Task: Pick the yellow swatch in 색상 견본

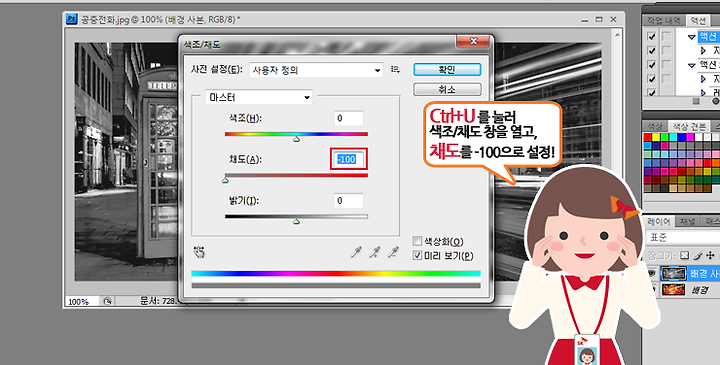Action: pyautogui.click(x=656, y=137)
